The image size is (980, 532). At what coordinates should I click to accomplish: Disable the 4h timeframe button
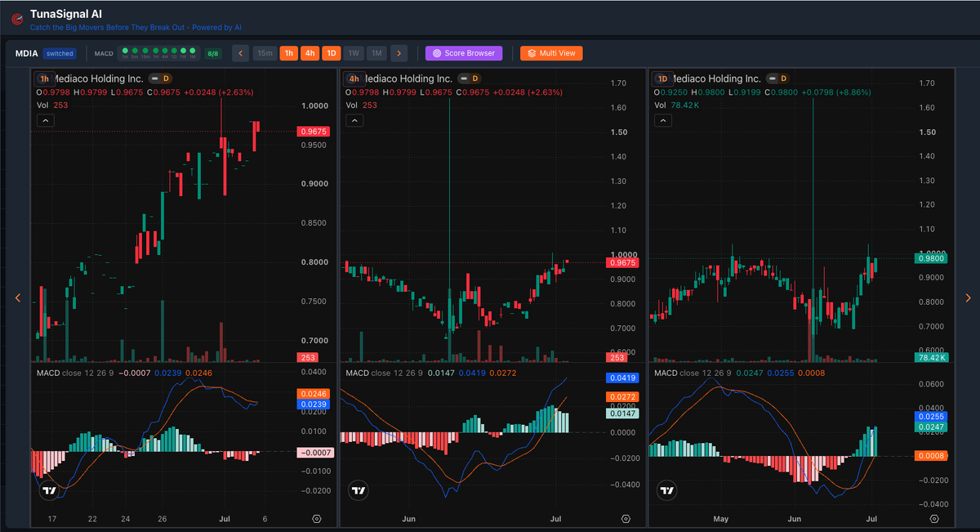tap(310, 53)
